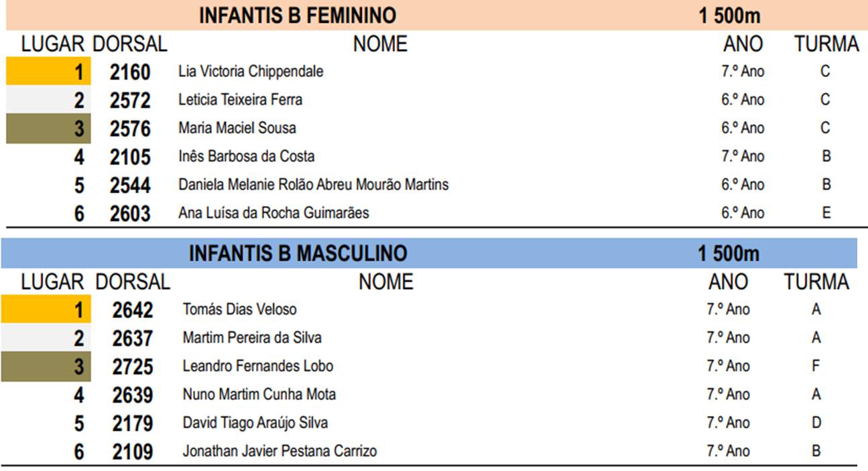The width and height of the screenshot is (868, 471).
Task: Click the DORSAL column header in Feminino table
Action: pos(129,44)
